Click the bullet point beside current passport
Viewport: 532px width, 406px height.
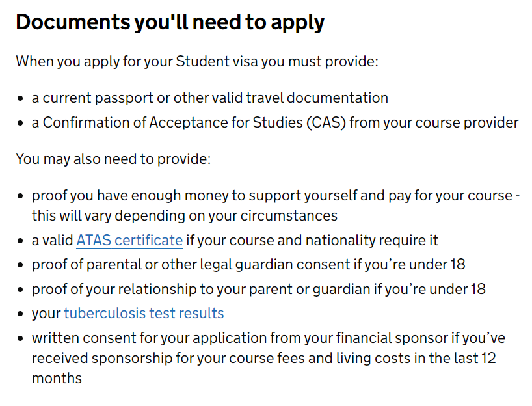[20, 98]
